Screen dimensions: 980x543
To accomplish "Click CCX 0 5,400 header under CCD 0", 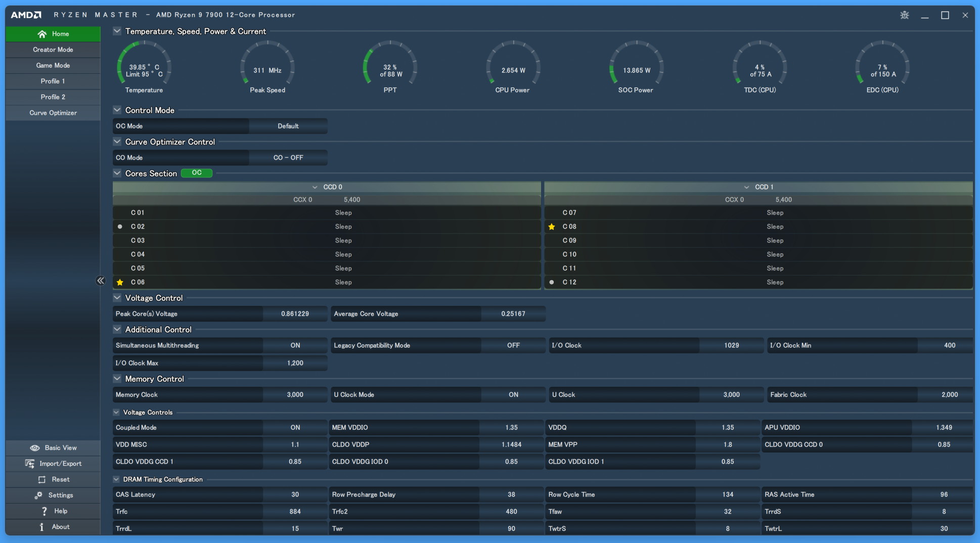I will coord(327,200).
